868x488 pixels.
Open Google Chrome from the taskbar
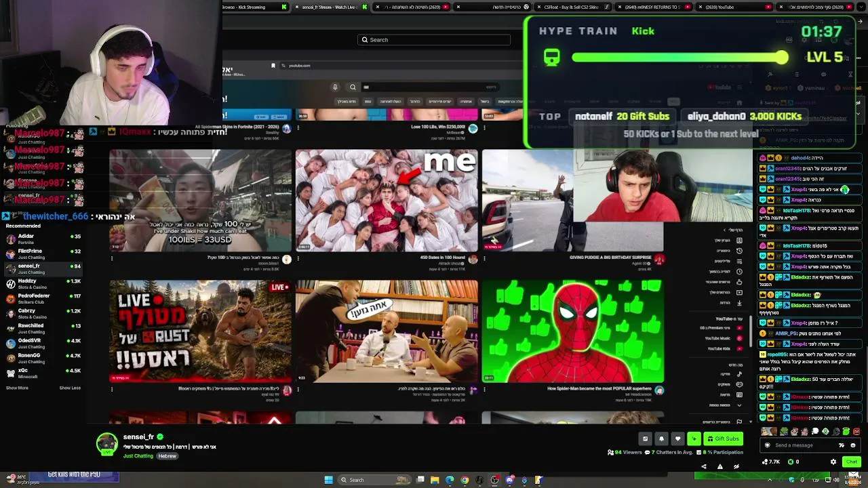click(465, 480)
